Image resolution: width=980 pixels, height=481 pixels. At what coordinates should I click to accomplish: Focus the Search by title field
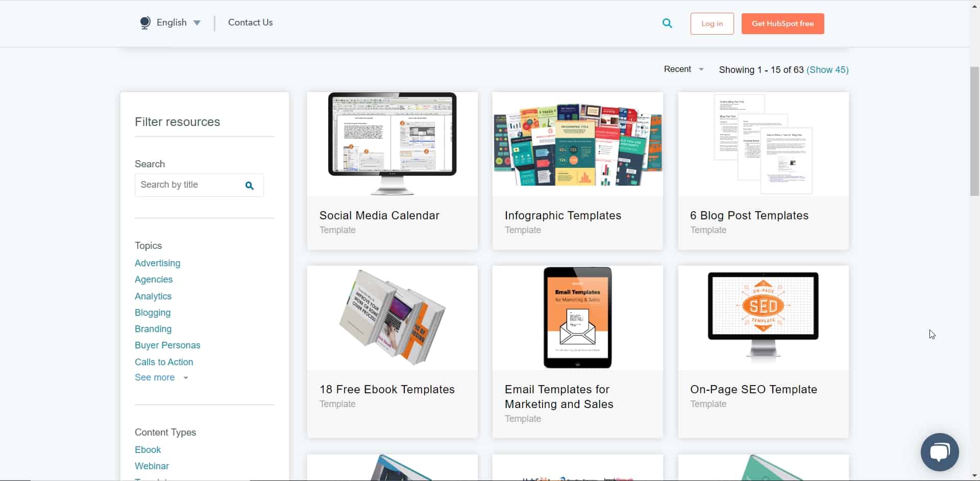coord(189,185)
